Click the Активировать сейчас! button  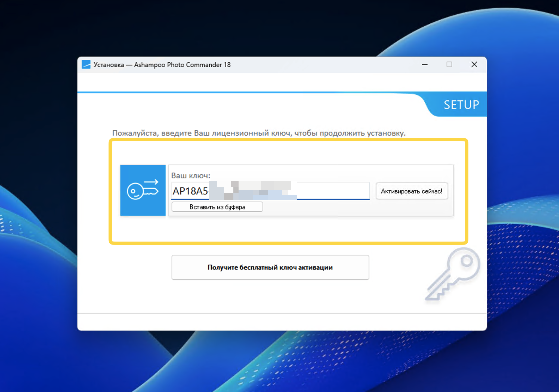(412, 191)
